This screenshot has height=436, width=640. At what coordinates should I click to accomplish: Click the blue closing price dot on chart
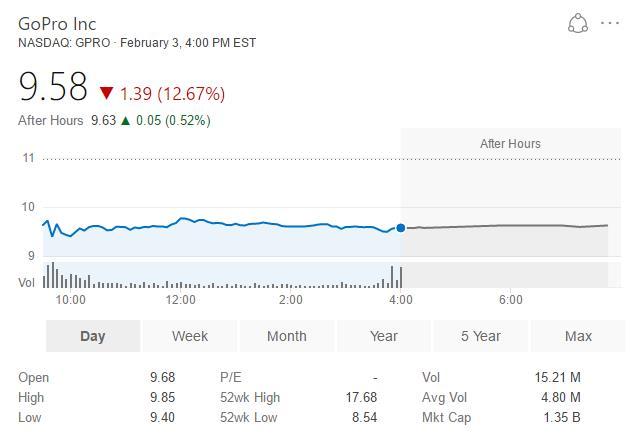[x=401, y=228]
